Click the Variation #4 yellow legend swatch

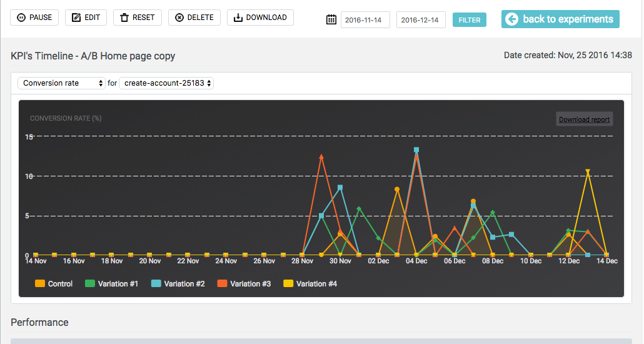pyautogui.click(x=288, y=283)
